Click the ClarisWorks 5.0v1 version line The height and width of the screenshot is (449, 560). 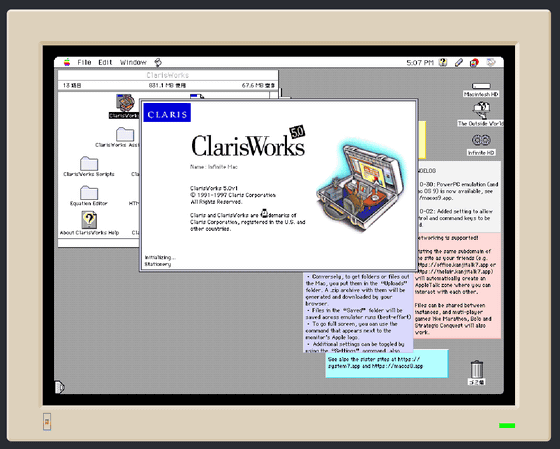point(214,188)
